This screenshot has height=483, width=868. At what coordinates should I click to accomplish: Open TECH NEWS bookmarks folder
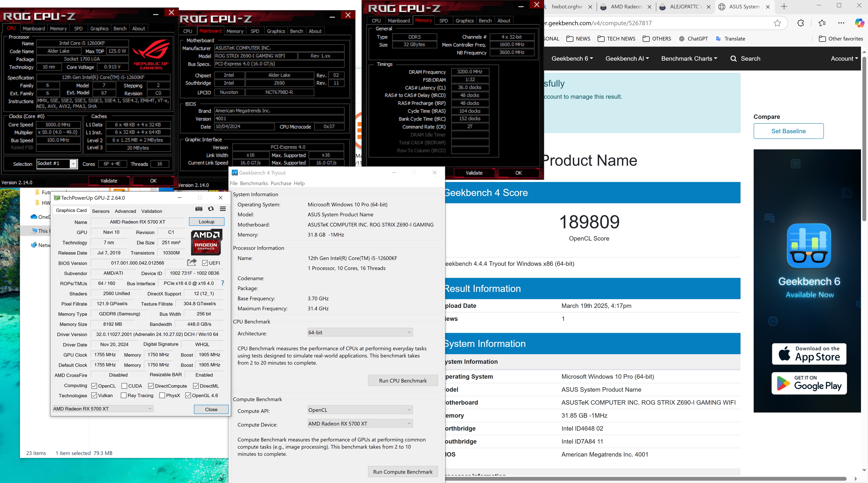tap(616, 39)
